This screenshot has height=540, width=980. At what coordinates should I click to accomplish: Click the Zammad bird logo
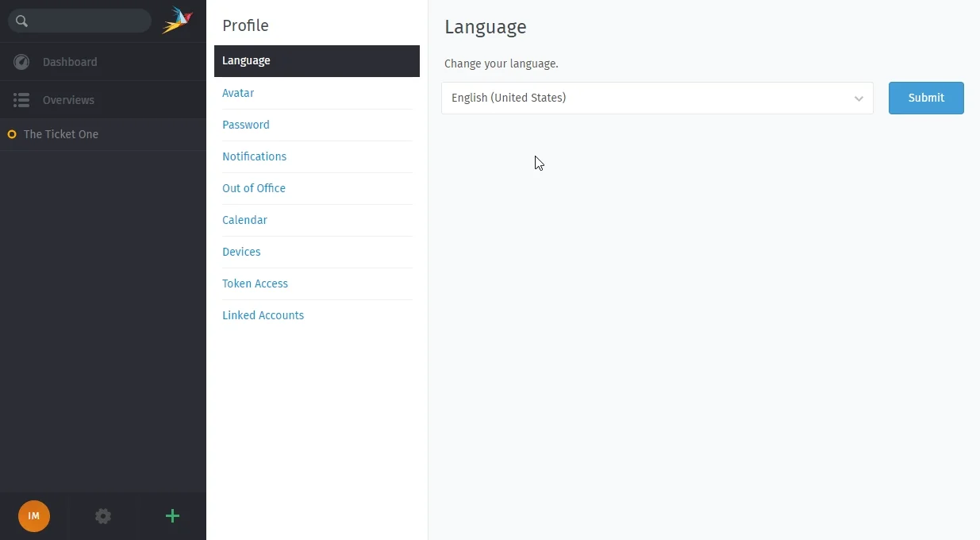coord(178,21)
